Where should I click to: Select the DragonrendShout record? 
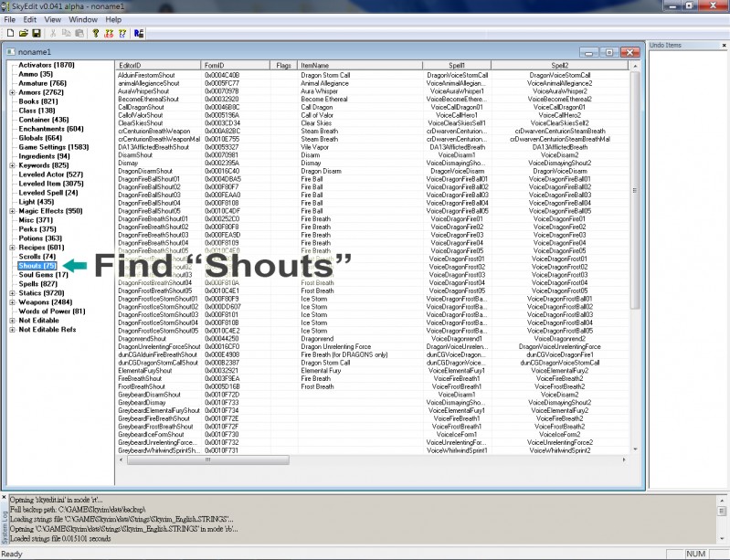pos(372,339)
